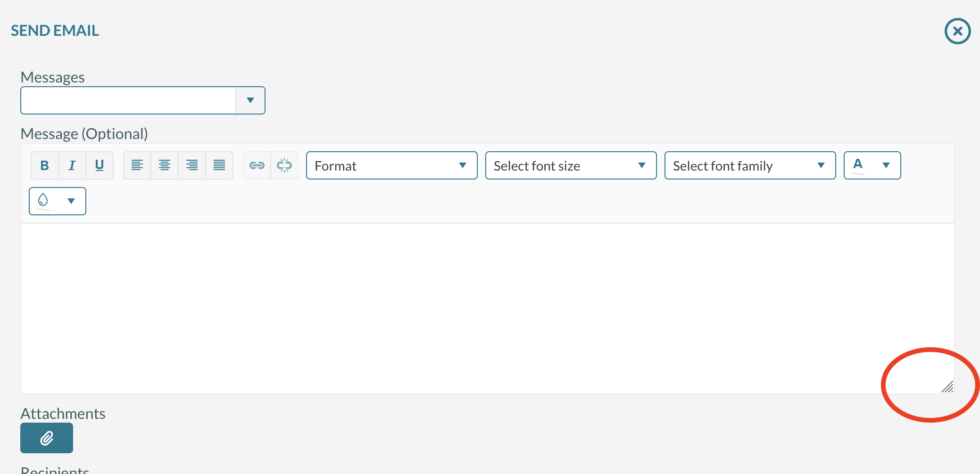Insert a hyperlink into message

[257, 165]
